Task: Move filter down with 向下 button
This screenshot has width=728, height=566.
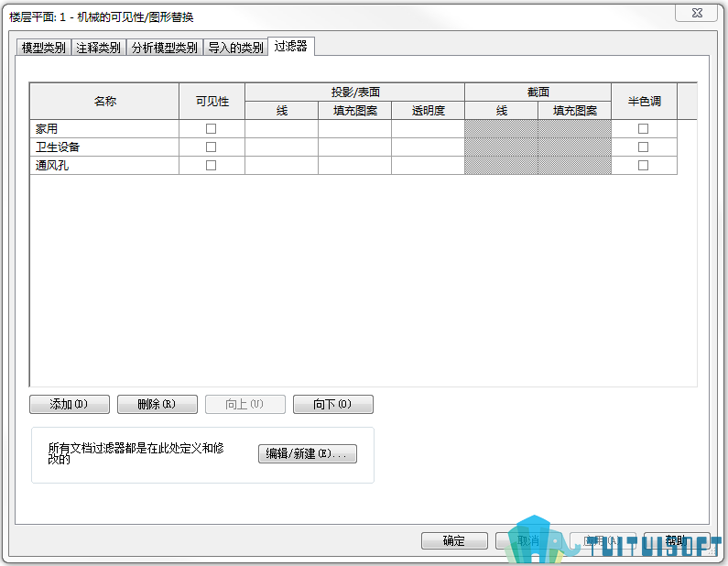Action: [333, 404]
